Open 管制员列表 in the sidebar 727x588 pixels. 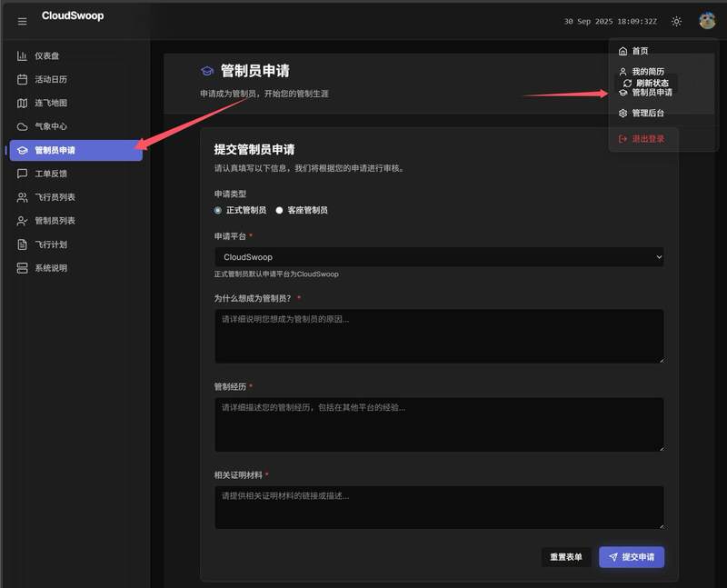click(x=76, y=221)
